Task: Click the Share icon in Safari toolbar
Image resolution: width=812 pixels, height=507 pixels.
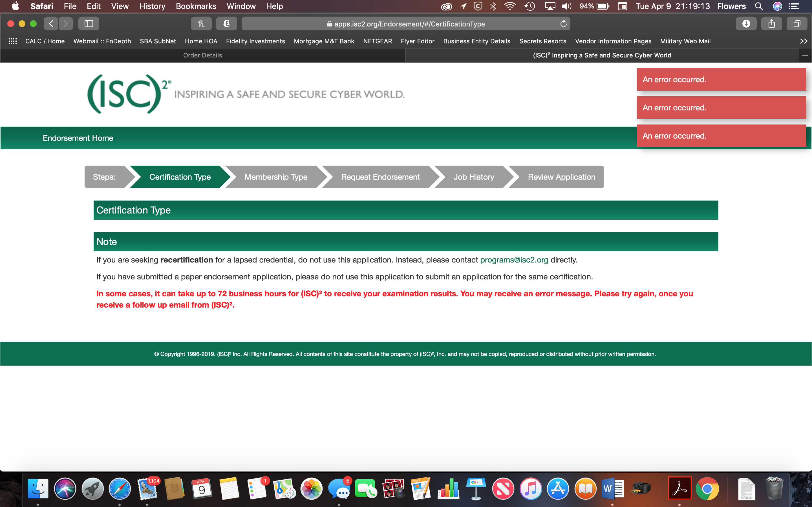Action: (771, 23)
